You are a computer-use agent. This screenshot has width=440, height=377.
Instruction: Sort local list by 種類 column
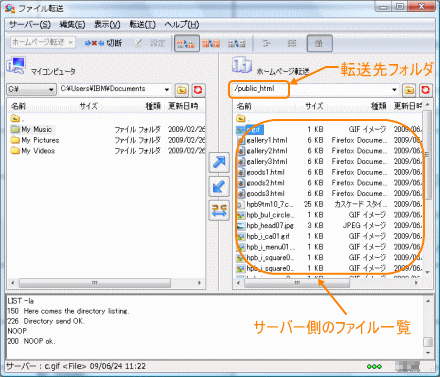pyautogui.click(x=153, y=106)
